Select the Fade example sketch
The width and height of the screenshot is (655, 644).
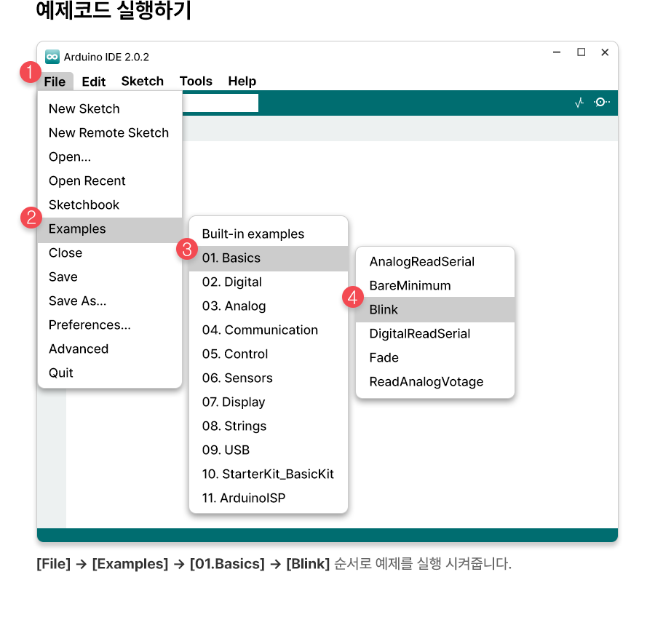click(384, 358)
